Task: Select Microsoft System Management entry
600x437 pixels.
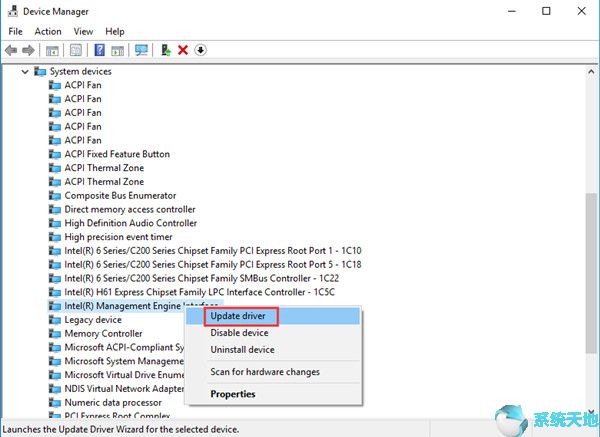Action: pyautogui.click(x=124, y=361)
